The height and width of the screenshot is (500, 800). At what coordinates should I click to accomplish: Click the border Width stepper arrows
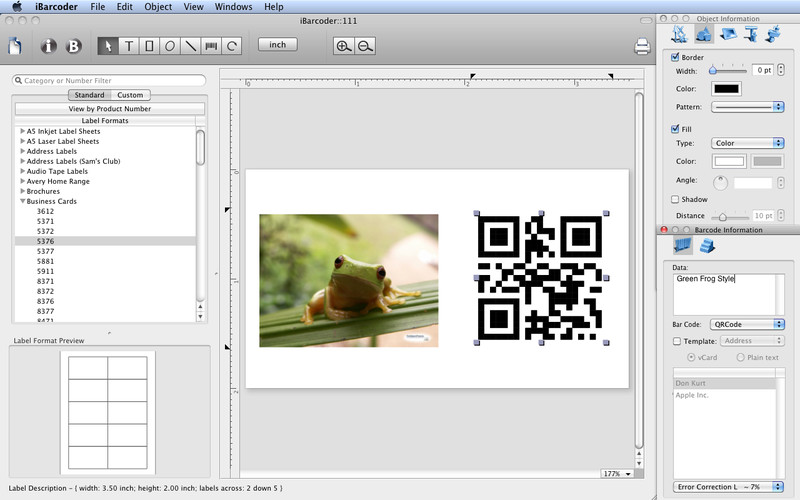point(781,70)
